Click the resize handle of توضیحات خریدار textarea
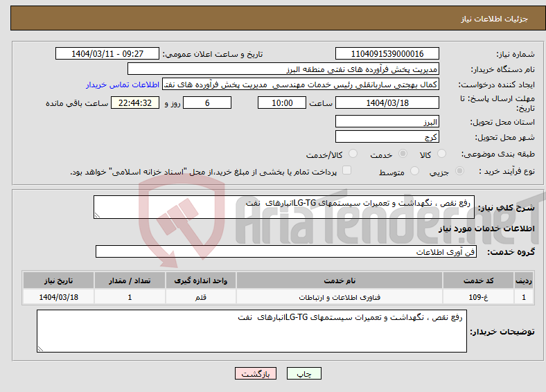546x392 pixels. 40,349
